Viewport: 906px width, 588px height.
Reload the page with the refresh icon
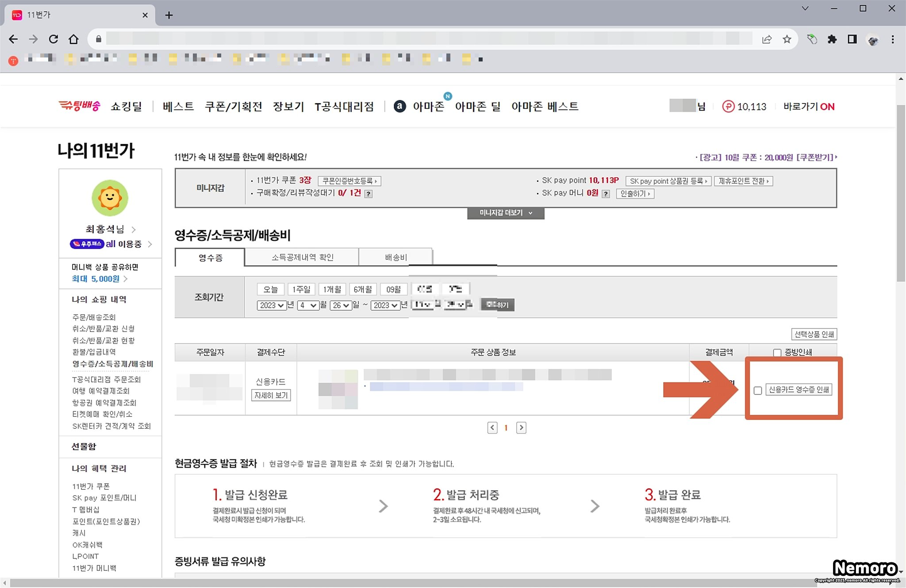coord(54,39)
